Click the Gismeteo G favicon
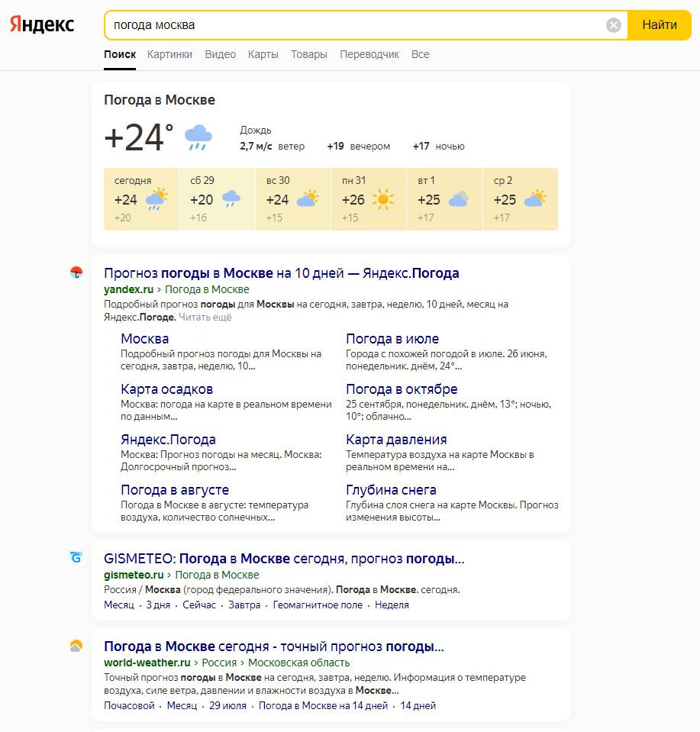The height and width of the screenshot is (732, 700). point(76,557)
